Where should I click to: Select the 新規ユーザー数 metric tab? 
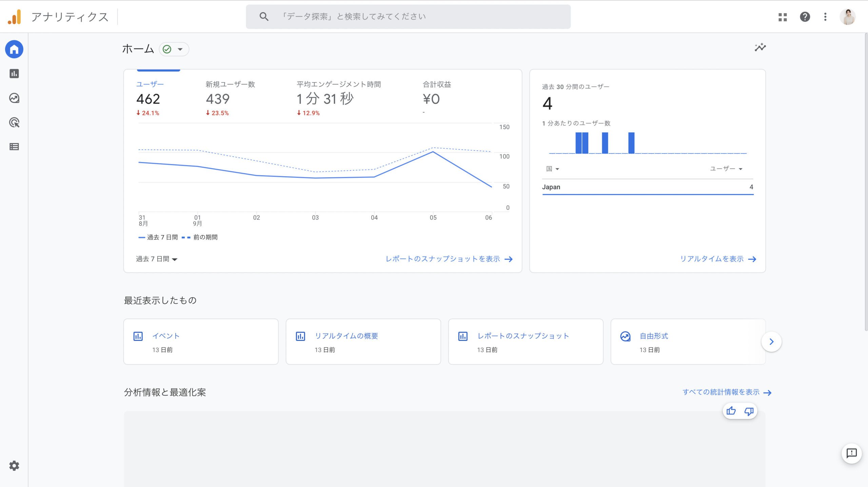pos(230,98)
